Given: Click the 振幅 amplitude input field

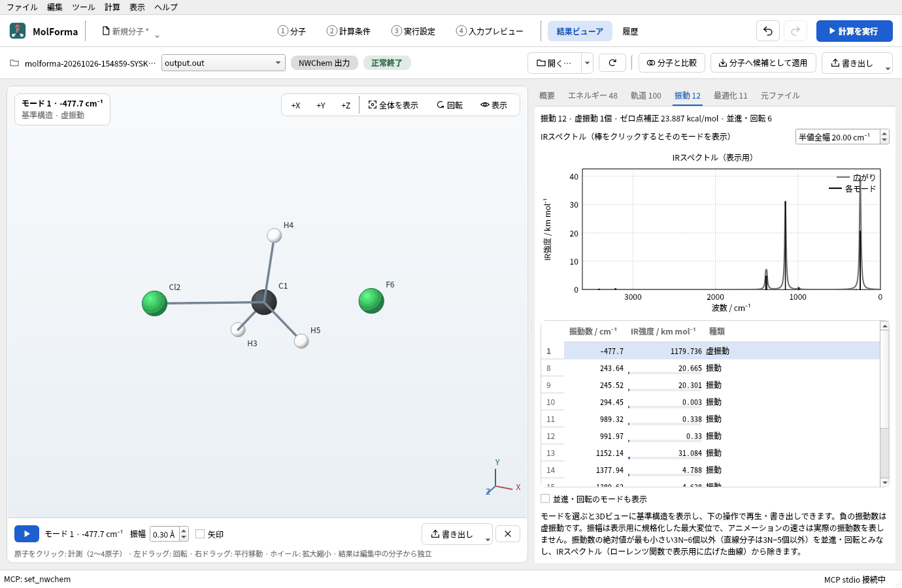Looking at the screenshot, I should tap(165, 534).
